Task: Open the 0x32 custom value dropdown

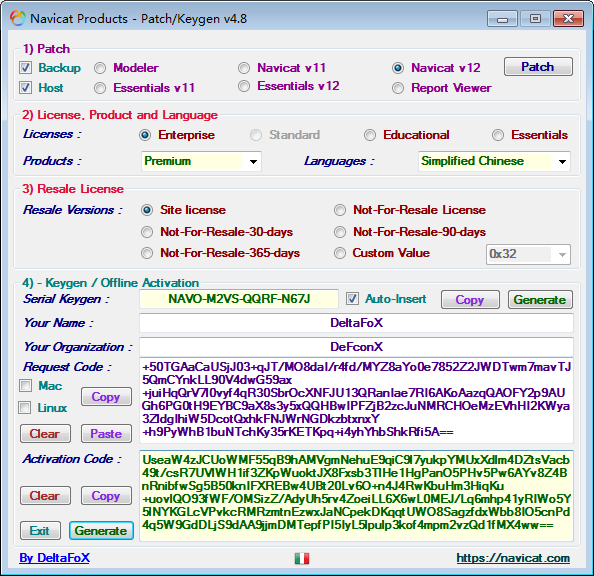Action: (x=528, y=254)
